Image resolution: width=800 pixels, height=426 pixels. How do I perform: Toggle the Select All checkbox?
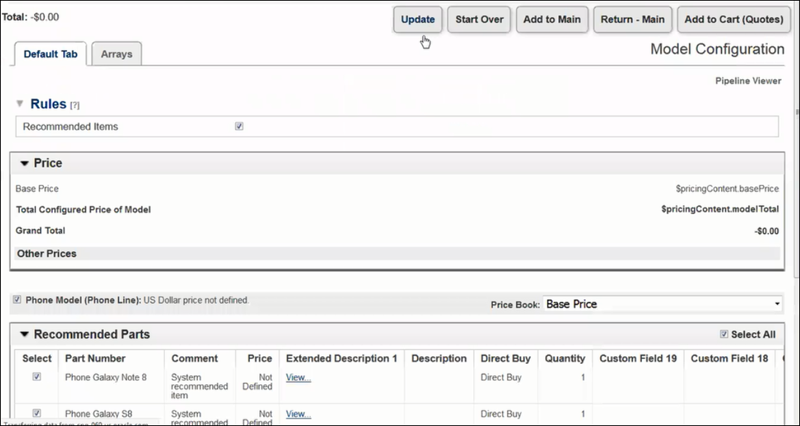pyautogui.click(x=724, y=334)
